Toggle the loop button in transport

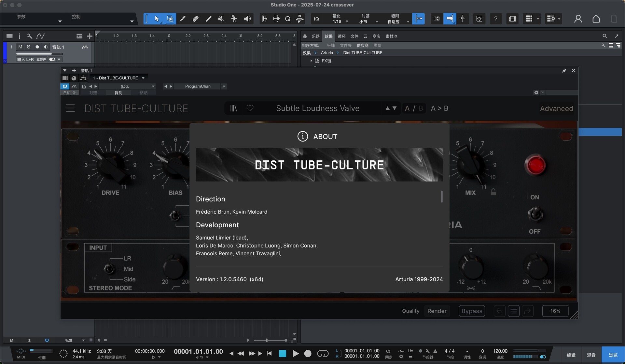point(323,353)
